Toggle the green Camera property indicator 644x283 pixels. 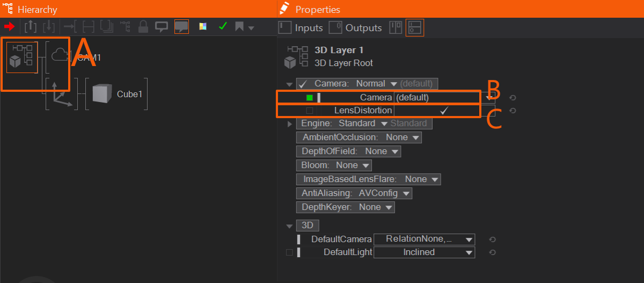point(310,98)
